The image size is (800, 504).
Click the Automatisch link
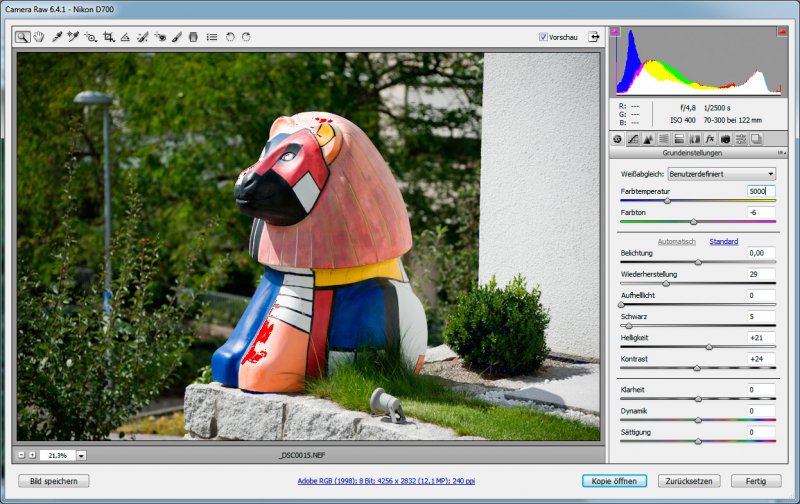point(677,242)
